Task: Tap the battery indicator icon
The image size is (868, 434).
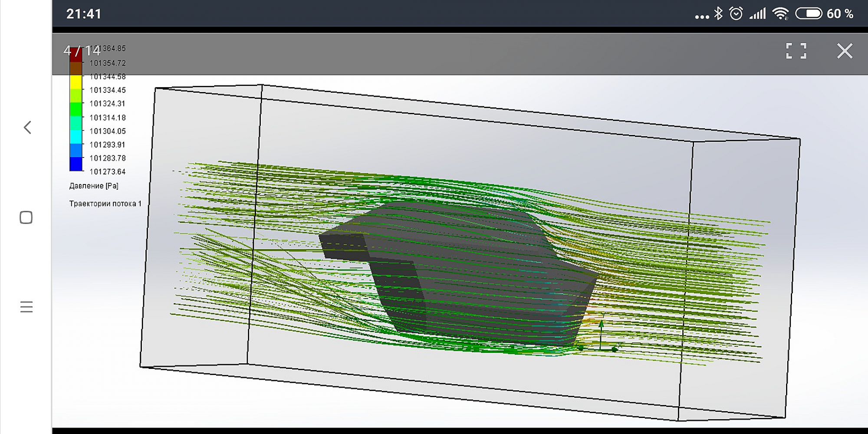Action: coord(809,14)
